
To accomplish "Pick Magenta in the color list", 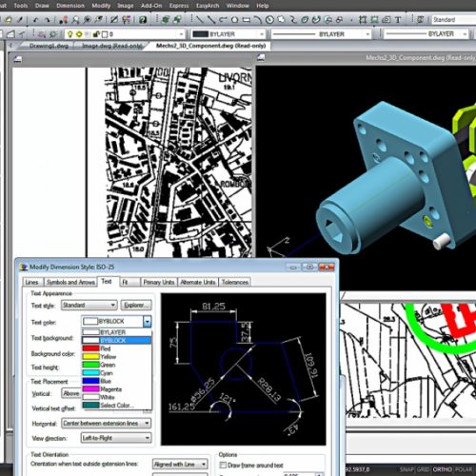I will pyautogui.click(x=116, y=389).
